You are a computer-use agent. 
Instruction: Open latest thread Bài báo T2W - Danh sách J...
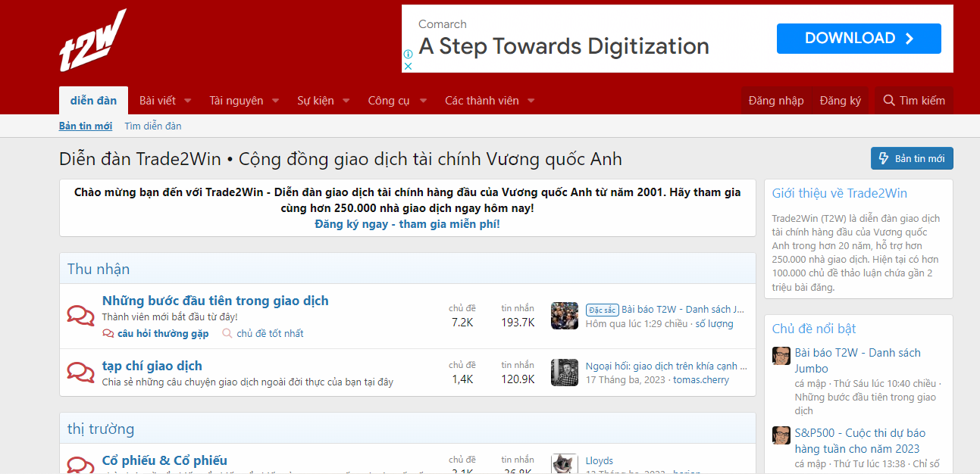[x=683, y=309]
